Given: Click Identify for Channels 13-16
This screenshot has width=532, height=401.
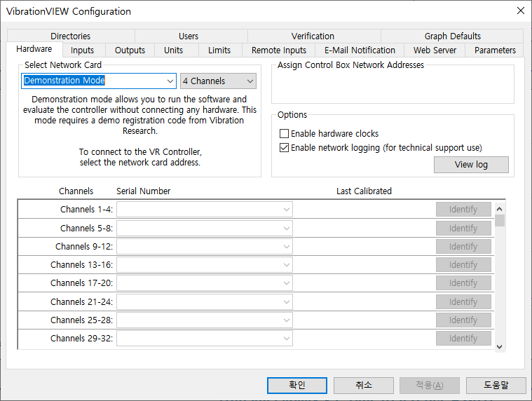Looking at the screenshot, I should (x=463, y=265).
